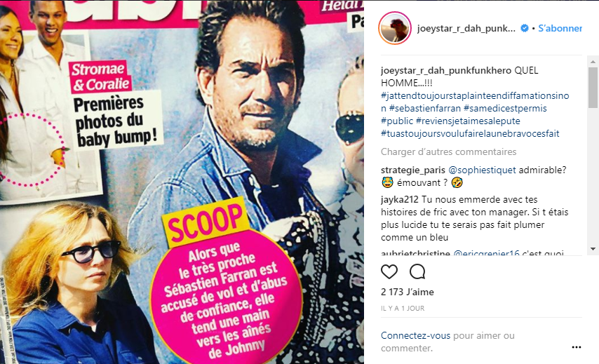Open the #sebastienfarran hashtag
Screen dimensions: 599x364
click(425, 108)
